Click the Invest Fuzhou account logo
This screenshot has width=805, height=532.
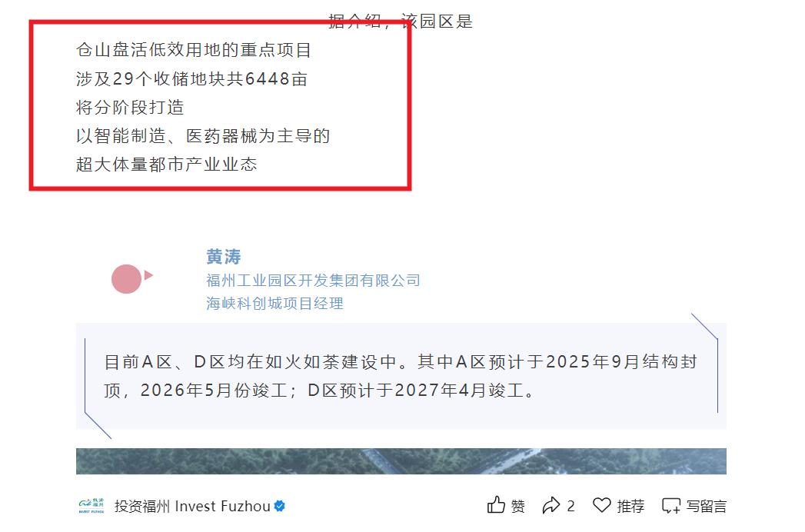(91, 506)
